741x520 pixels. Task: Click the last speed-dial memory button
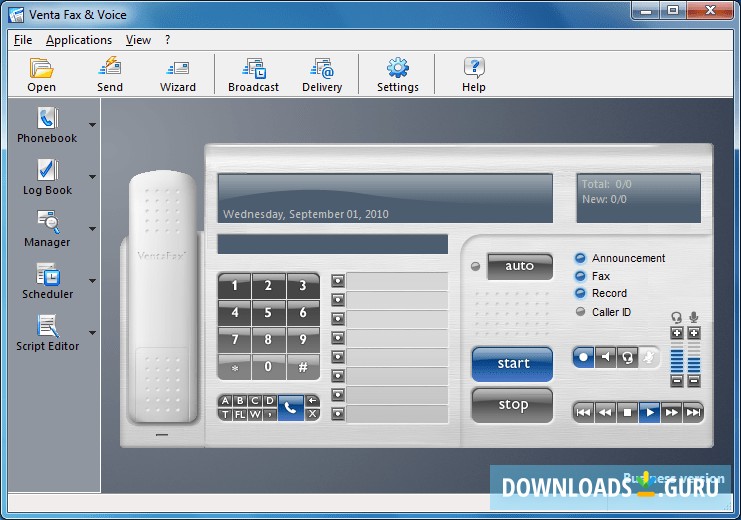coord(338,414)
